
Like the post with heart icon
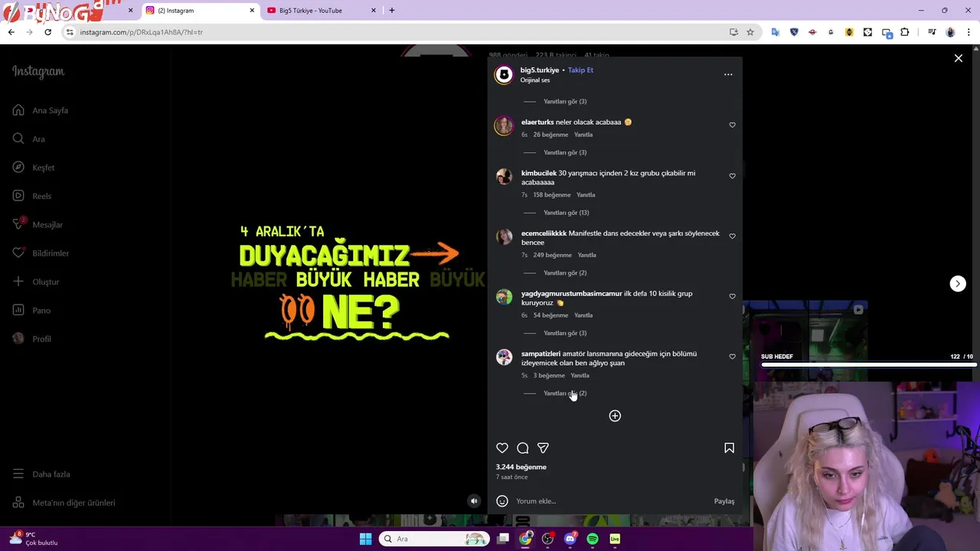[x=502, y=448]
